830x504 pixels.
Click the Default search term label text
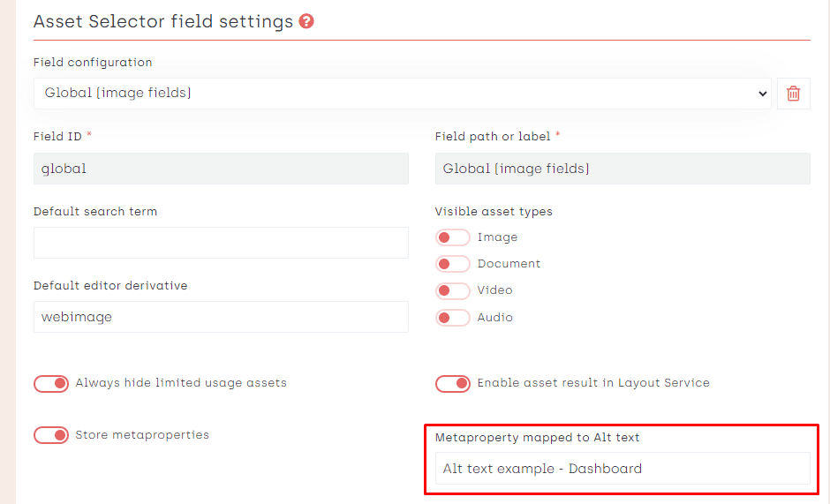(95, 212)
